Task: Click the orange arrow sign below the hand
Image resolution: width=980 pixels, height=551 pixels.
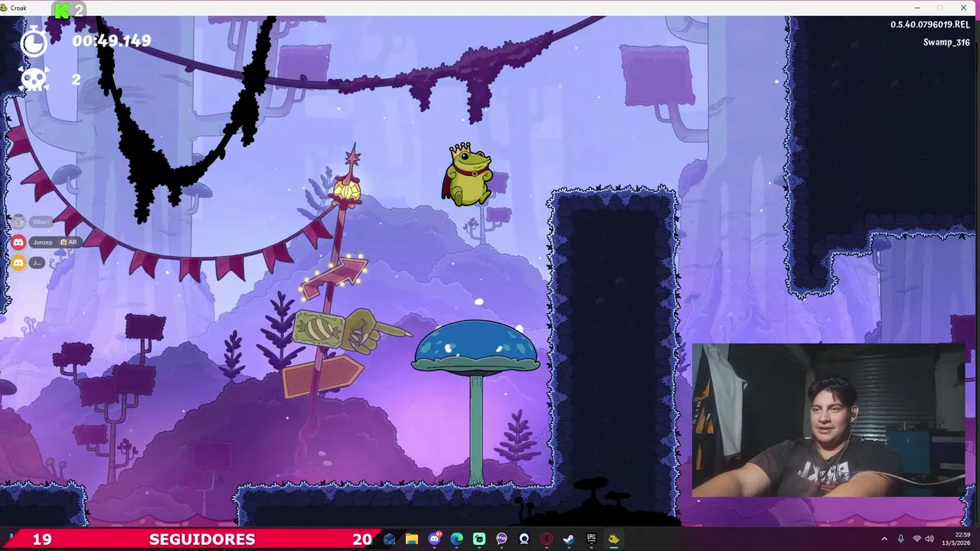Action: [x=322, y=376]
